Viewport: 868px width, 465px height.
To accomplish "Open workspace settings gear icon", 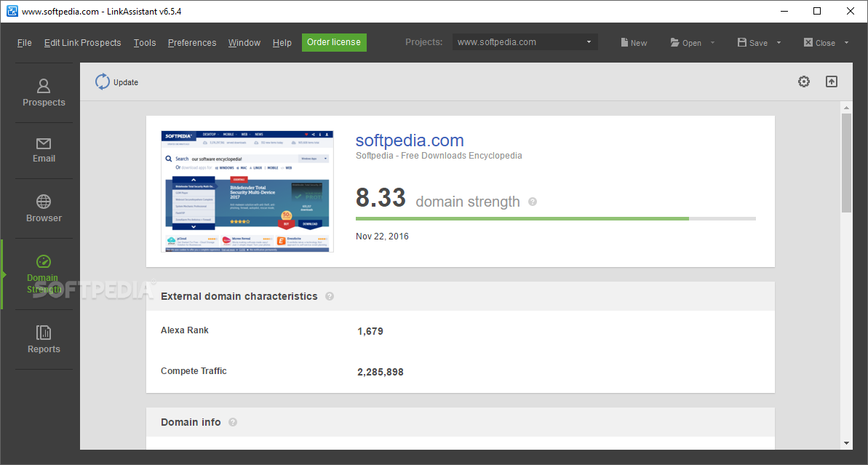I will [x=804, y=82].
